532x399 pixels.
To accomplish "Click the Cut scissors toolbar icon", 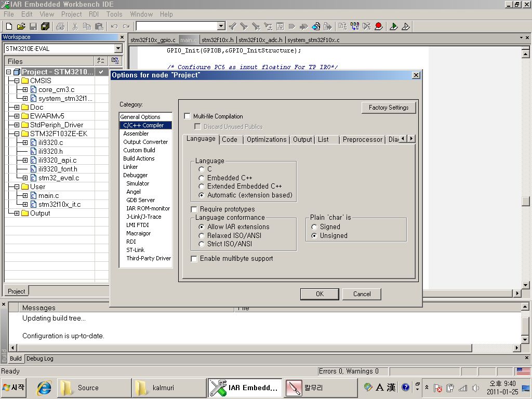I will [75, 26].
